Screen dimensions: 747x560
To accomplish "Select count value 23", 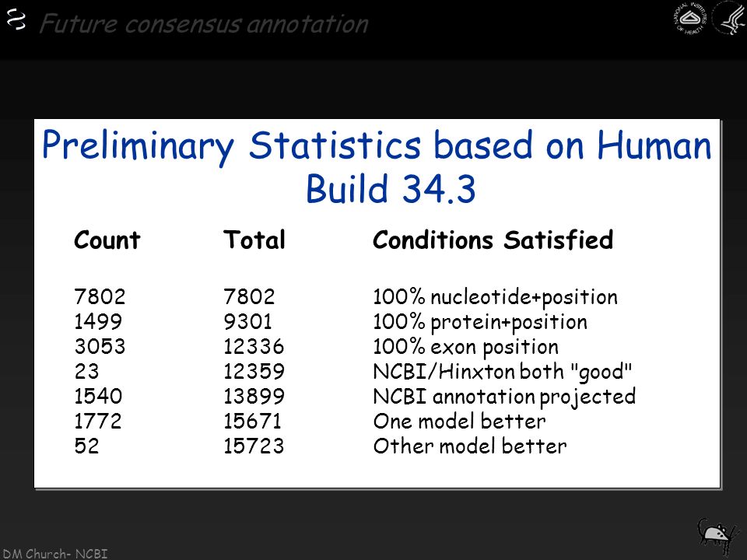I will point(86,371).
